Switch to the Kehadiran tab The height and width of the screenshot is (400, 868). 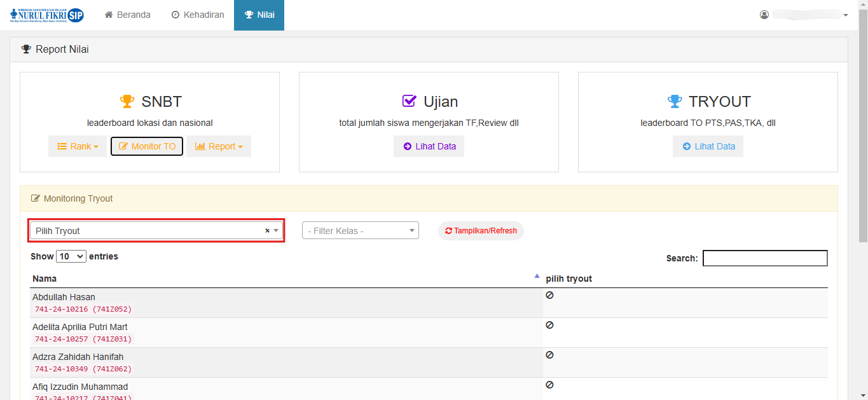[x=197, y=15]
